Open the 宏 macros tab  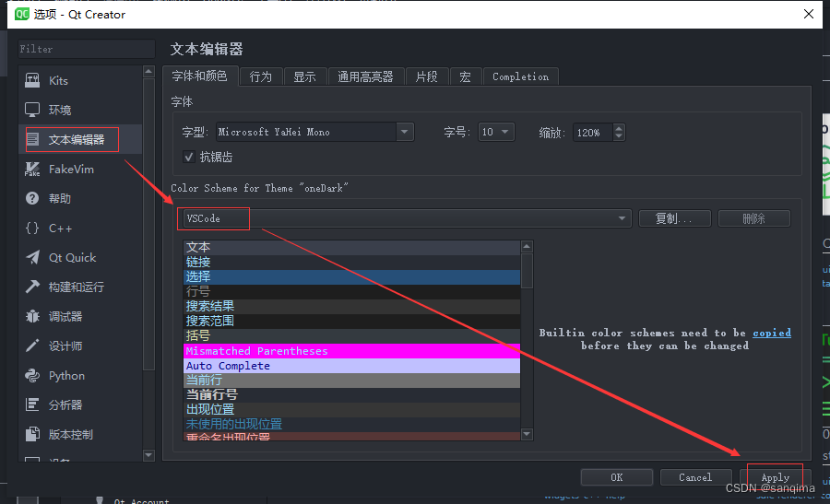pyautogui.click(x=466, y=76)
